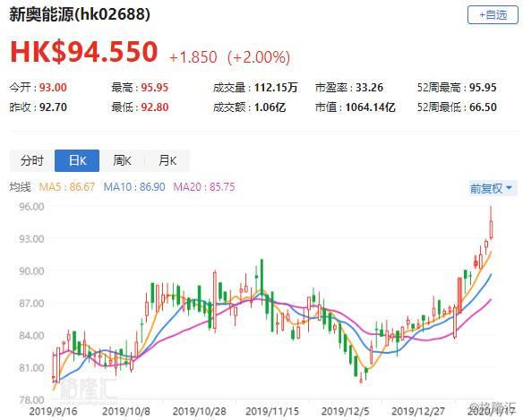Select the 2019/12/27 date marker
Image resolution: width=523 pixels, height=420 pixels.
(418, 411)
